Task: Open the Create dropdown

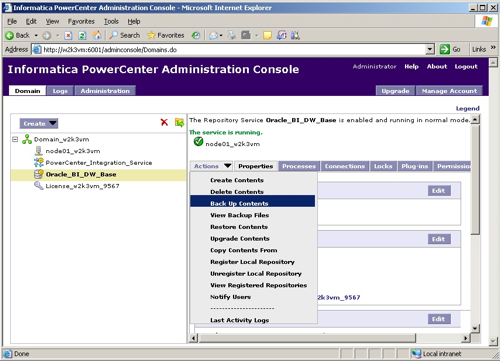Action: 39,123
